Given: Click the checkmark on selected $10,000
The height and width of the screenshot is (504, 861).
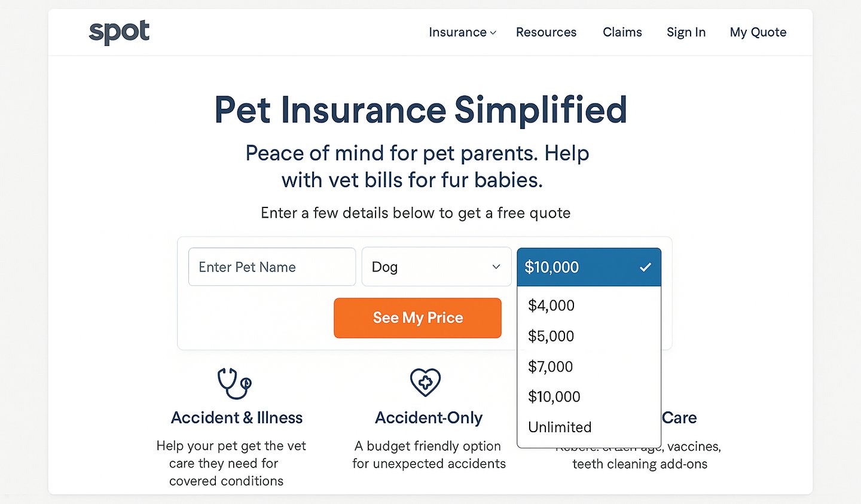Looking at the screenshot, I should click(645, 267).
